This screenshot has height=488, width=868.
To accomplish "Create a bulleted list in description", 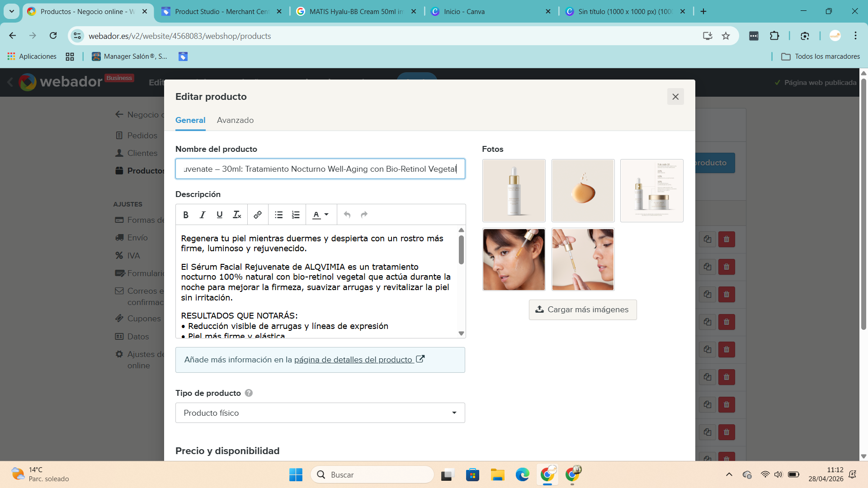I will [x=278, y=215].
